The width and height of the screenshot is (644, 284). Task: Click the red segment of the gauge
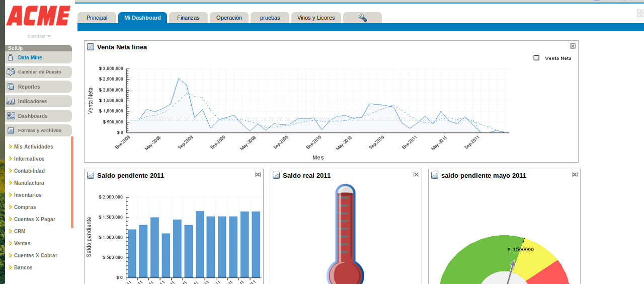(x=552, y=274)
